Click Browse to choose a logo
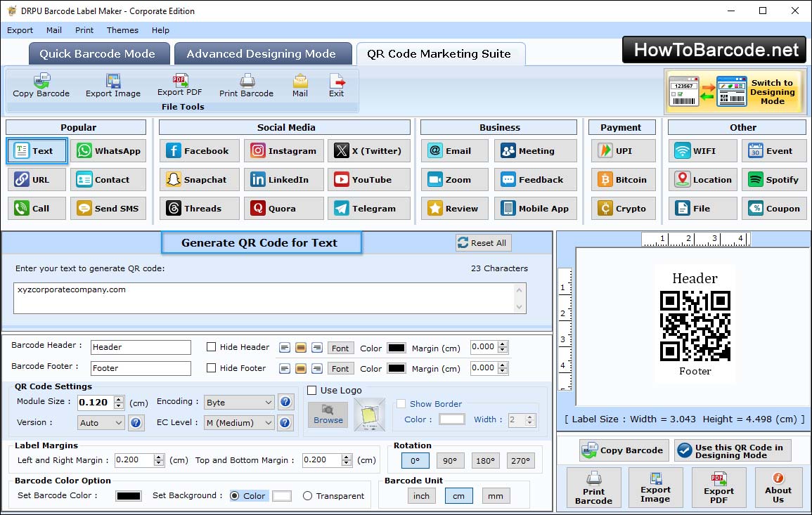 328,414
